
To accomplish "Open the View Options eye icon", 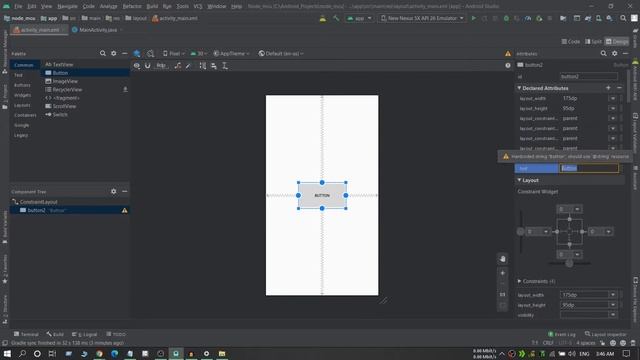I will 137,66.
